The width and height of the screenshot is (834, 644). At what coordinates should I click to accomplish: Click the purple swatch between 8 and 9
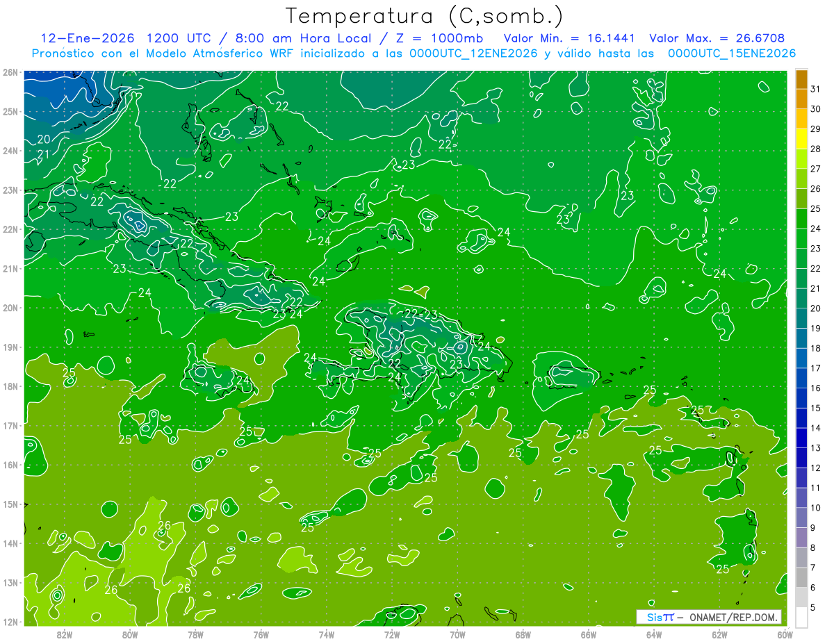click(801, 538)
